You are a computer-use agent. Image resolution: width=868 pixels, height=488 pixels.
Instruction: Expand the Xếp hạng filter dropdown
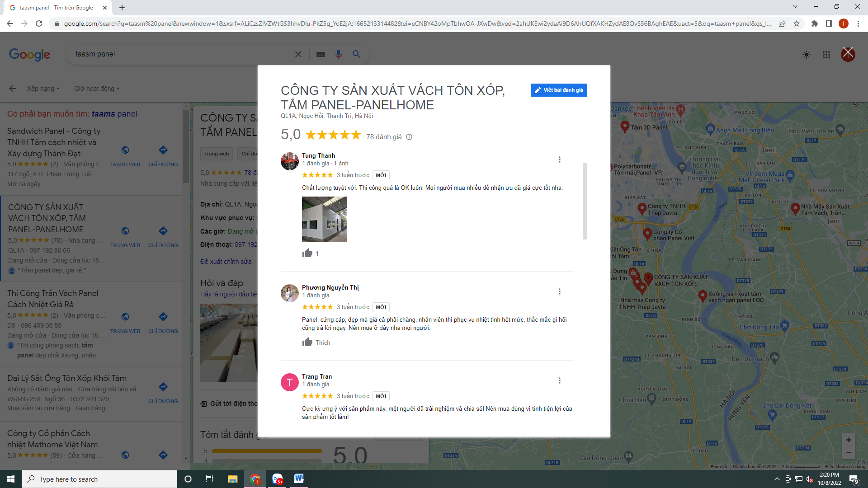pyautogui.click(x=43, y=89)
